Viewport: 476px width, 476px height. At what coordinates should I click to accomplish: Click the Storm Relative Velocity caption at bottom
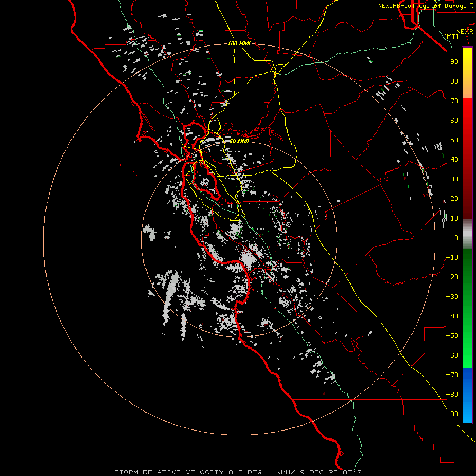click(x=240, y=472)
